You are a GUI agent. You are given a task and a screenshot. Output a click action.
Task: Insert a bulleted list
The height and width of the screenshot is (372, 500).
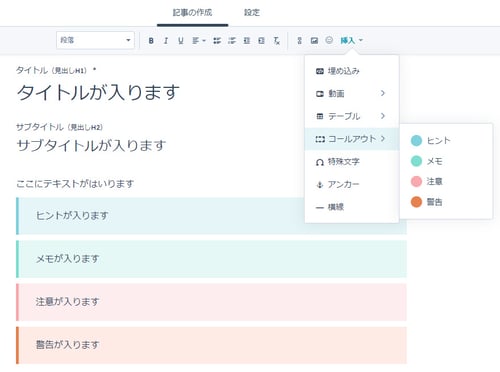pos(217,41)
